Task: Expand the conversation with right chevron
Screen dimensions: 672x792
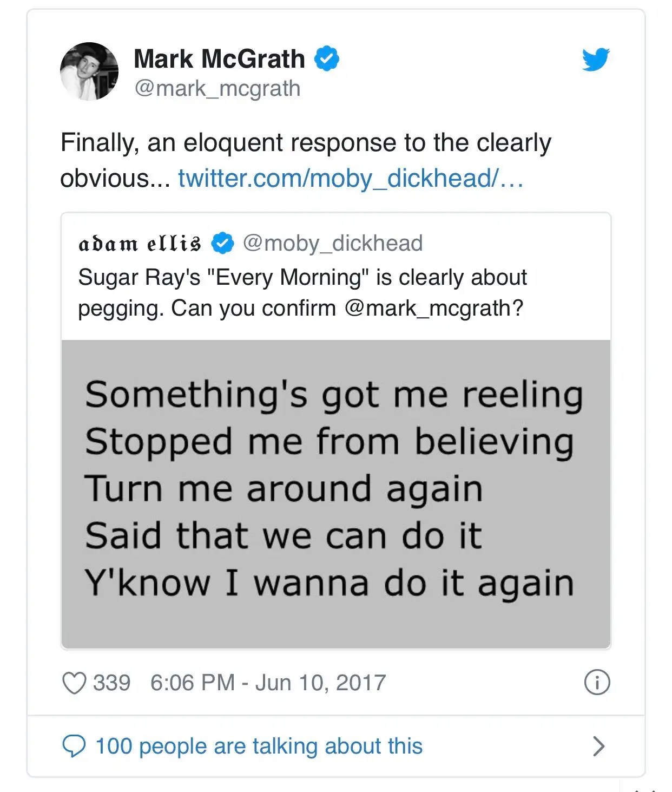Action: click(598, 746)
